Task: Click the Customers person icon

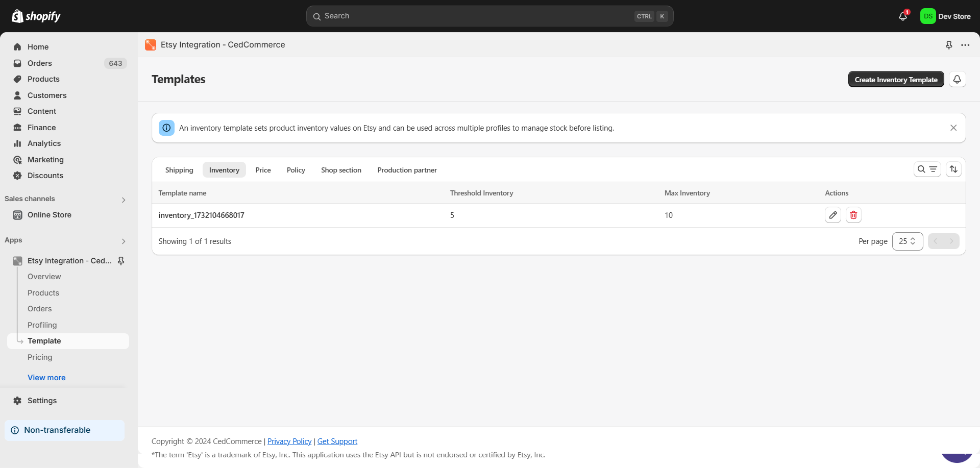Action: [17, 95]
